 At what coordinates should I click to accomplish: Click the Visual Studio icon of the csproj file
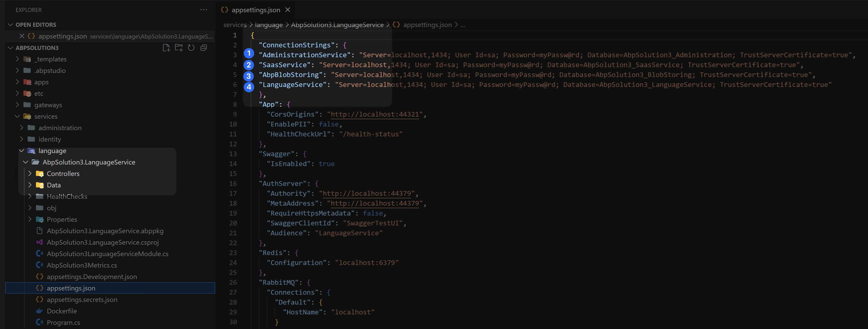click(39, 243)
